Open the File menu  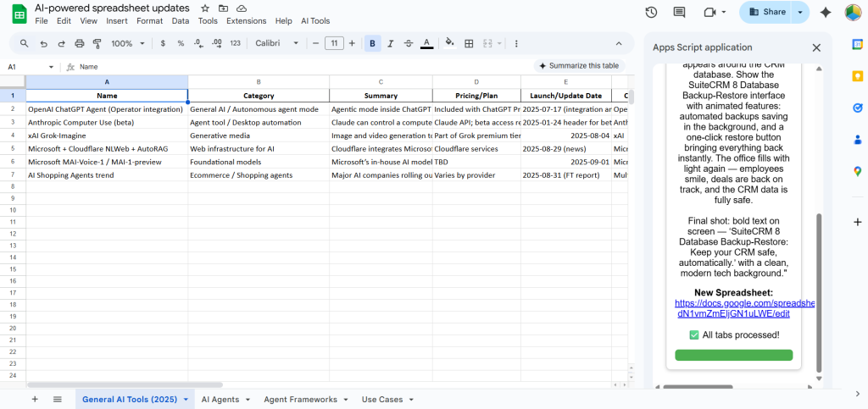[41, 21]
